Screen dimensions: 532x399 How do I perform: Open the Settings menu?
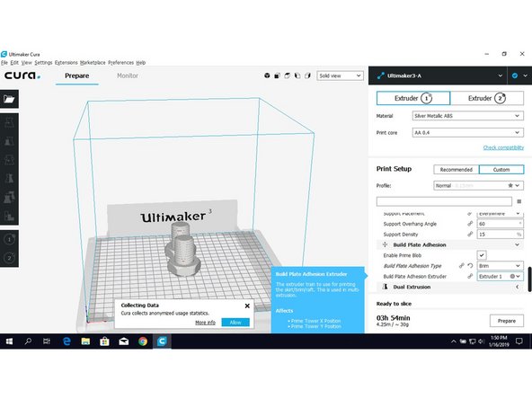[x=43, y=62]
